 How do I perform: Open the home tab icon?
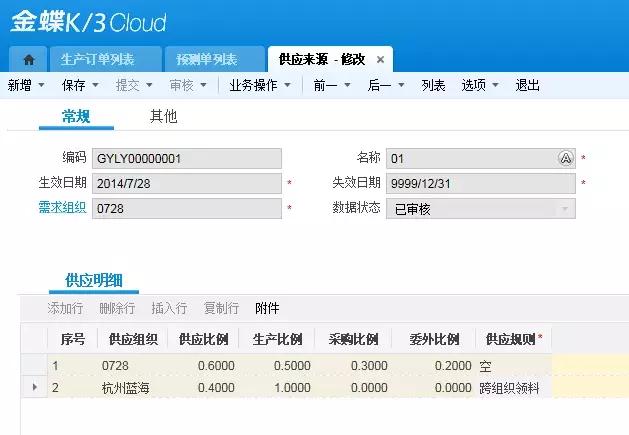tap(28, 59)
